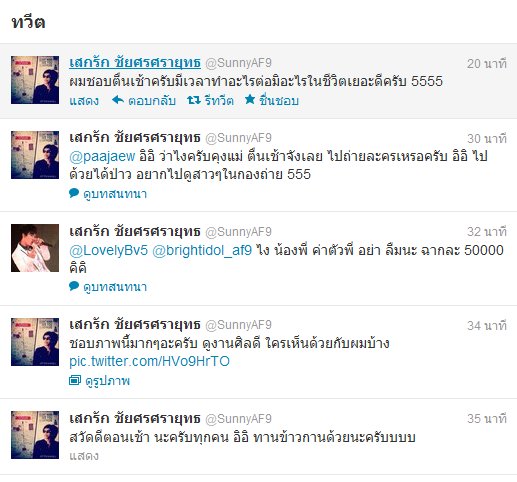Image resolution: width=517 pixels, height=482 pixels.
Task: Click the reply arrow icon on first tweet
Action: tap(118, 100)
